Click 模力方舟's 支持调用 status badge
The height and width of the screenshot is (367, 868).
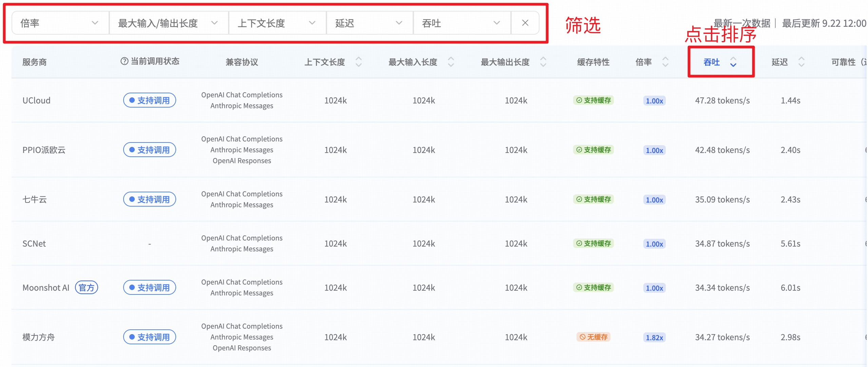[150, 337]
